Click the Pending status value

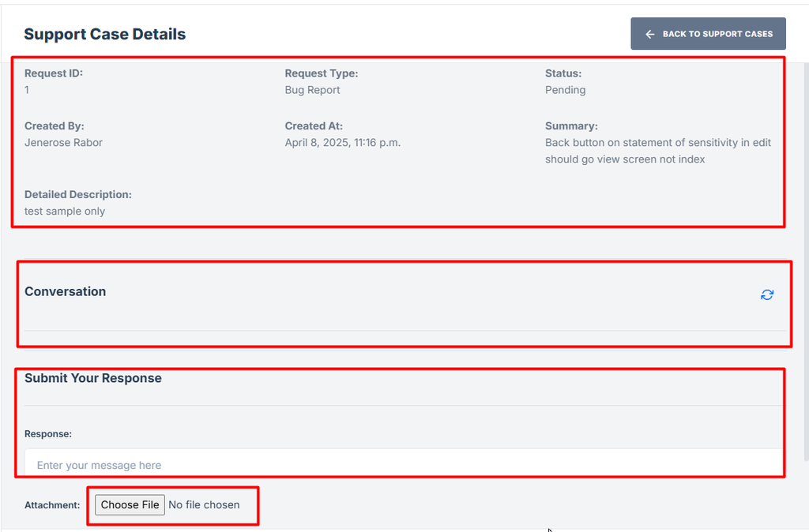tap(565, 90)
